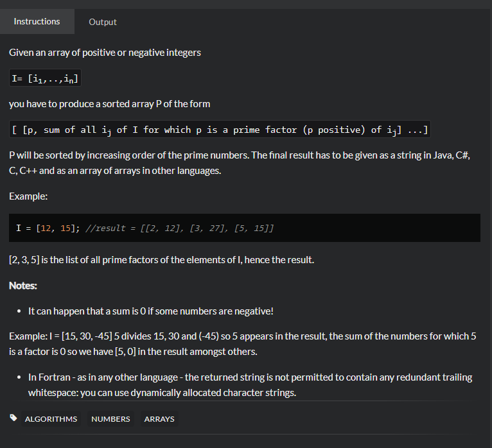Image resolution: width=492 pixels, height=448 pixels.
Task: Click the Fortran trailing whitespace bullet
Action: point(250,377)
